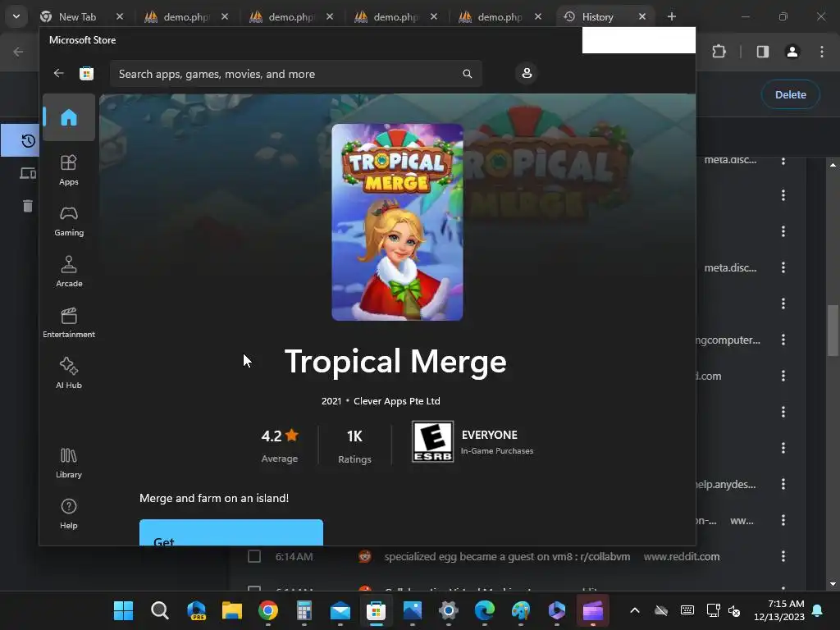Open Mail app from taskbar
The height and width of the screenshot is (630, 840).
point(340,610)
